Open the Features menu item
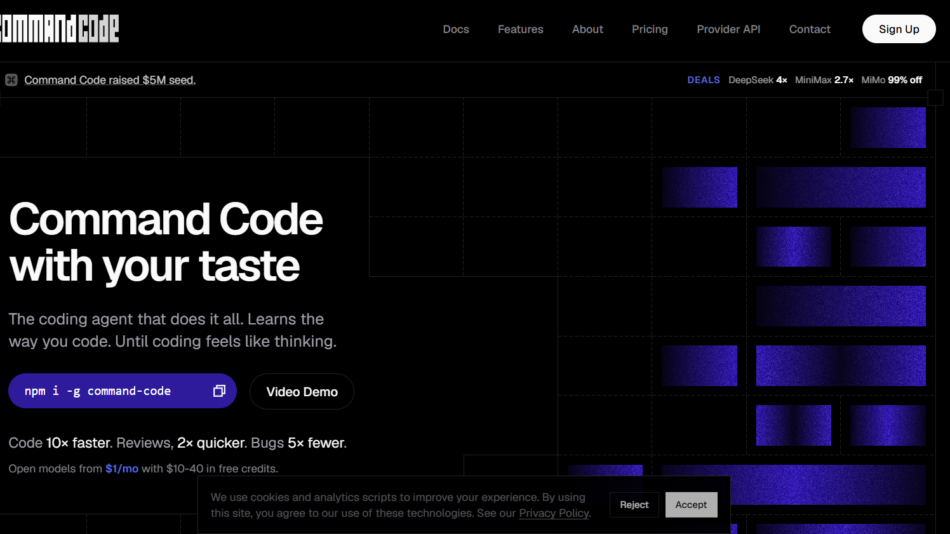950x534 pixels. (x=520, y=29)
